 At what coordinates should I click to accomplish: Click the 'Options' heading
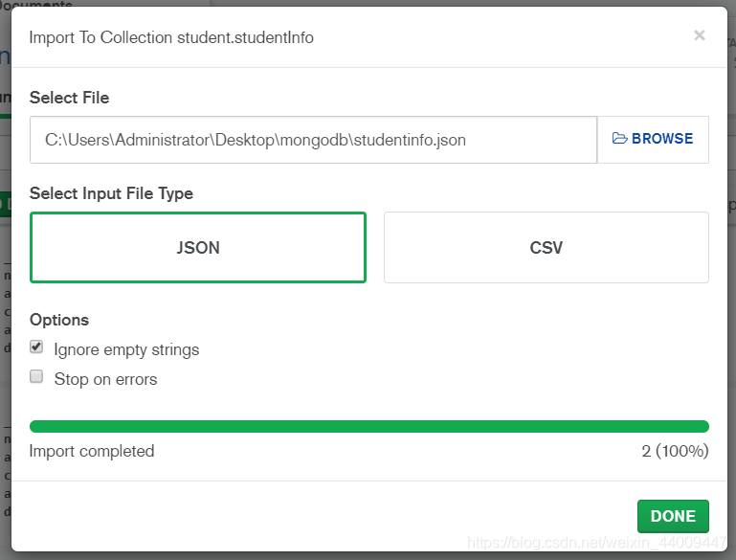coord(59,320)
